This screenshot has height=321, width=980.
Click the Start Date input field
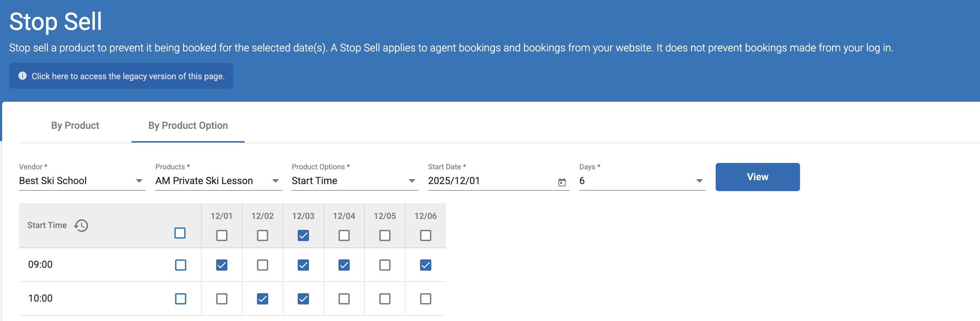pyautogui.click(x=491, y=181)
